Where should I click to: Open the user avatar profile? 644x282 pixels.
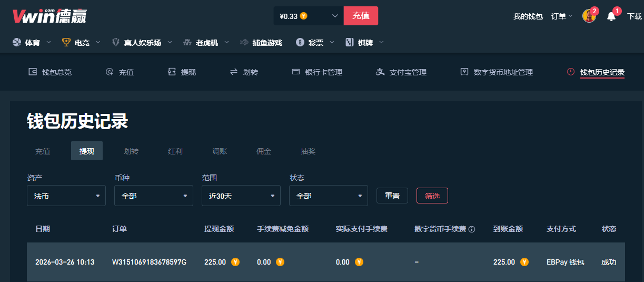click(589, 16)
